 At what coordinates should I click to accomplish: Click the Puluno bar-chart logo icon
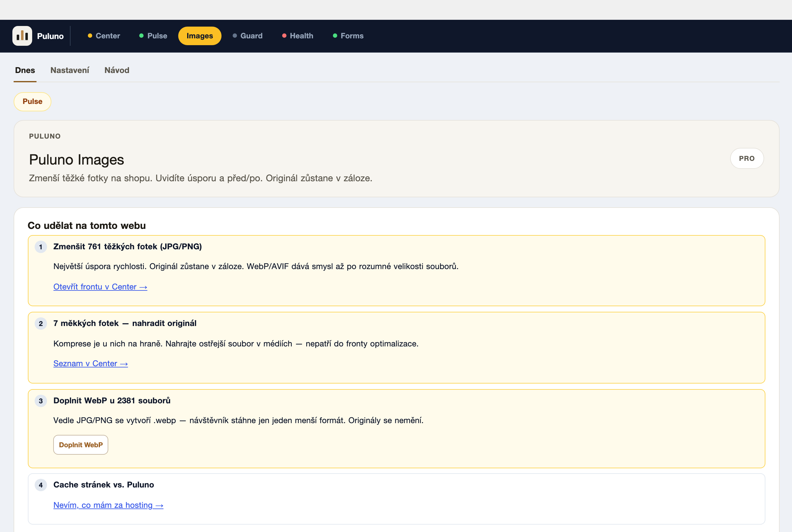(22, 36)
